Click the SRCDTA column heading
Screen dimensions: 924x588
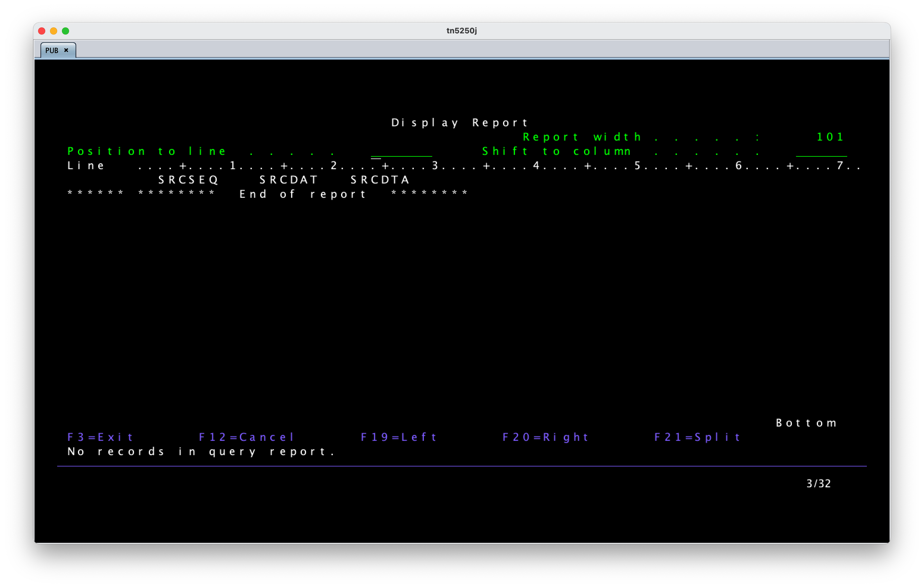tap(380, 180)
